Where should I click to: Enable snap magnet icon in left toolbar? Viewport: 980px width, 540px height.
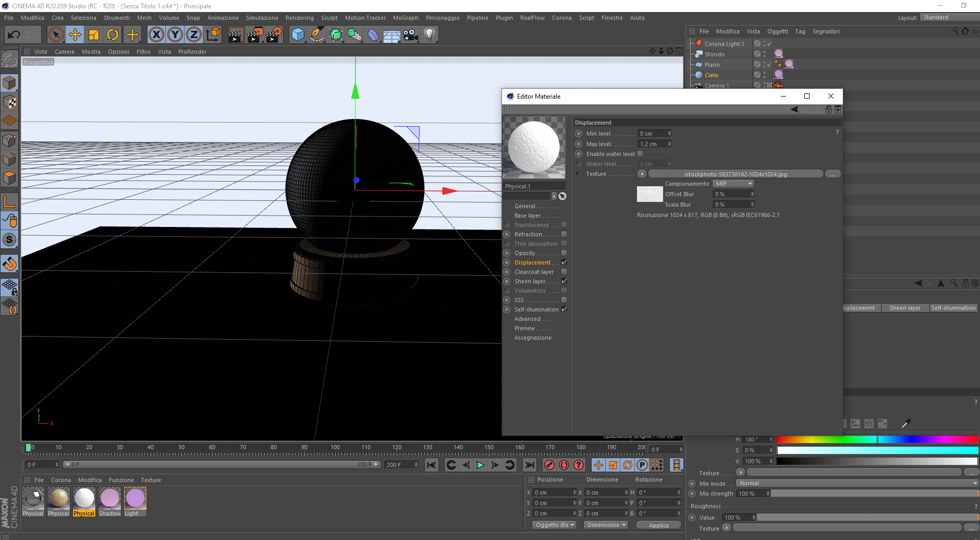(x=9, y=264)
